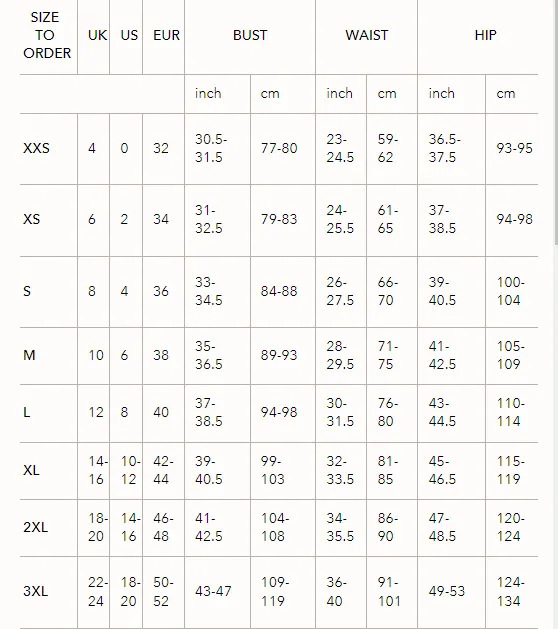
Task: Click S waist inch cell 26-27.5
Action: point(340,291)
